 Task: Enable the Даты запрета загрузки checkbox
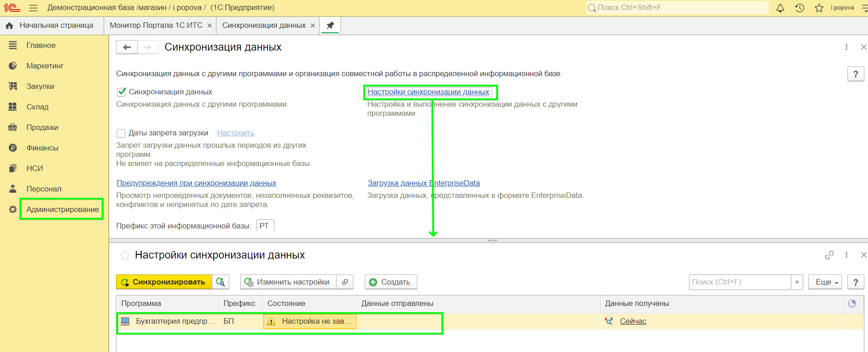pos(121,133)
